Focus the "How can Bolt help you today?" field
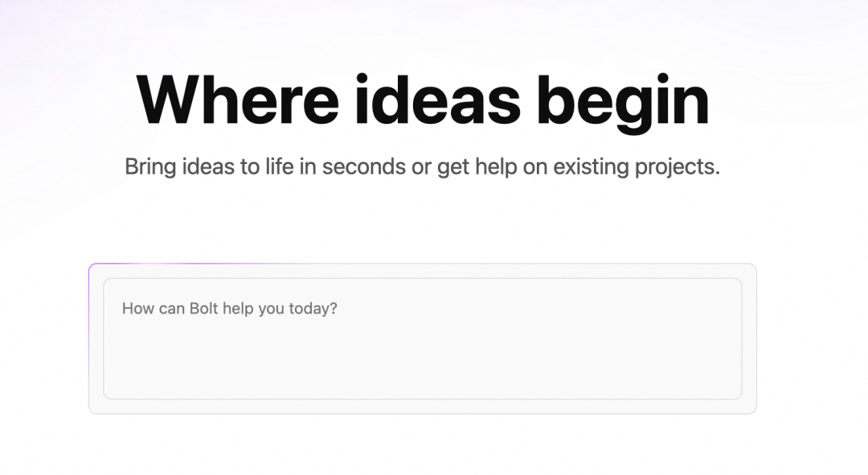868x475 pixels. point(423,338)
